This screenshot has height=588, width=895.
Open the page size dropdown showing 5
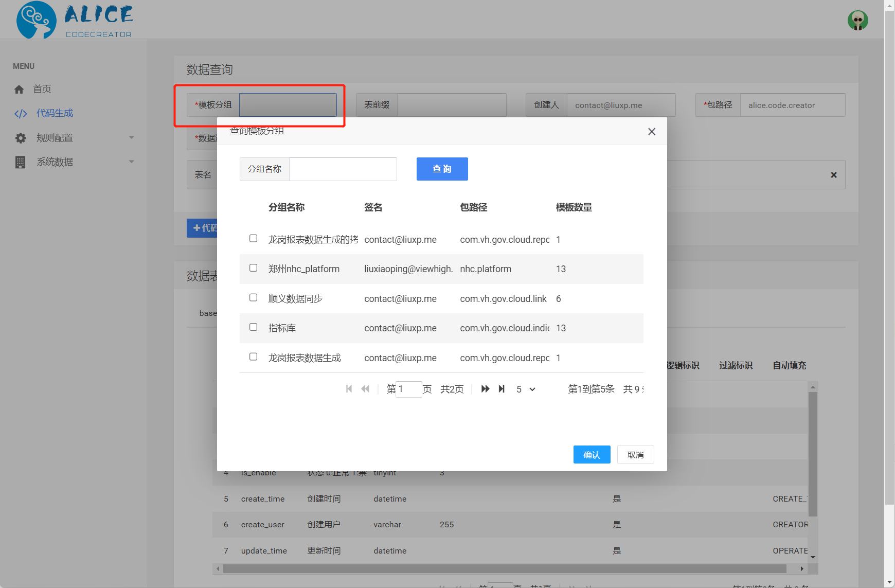click(526, 389)
